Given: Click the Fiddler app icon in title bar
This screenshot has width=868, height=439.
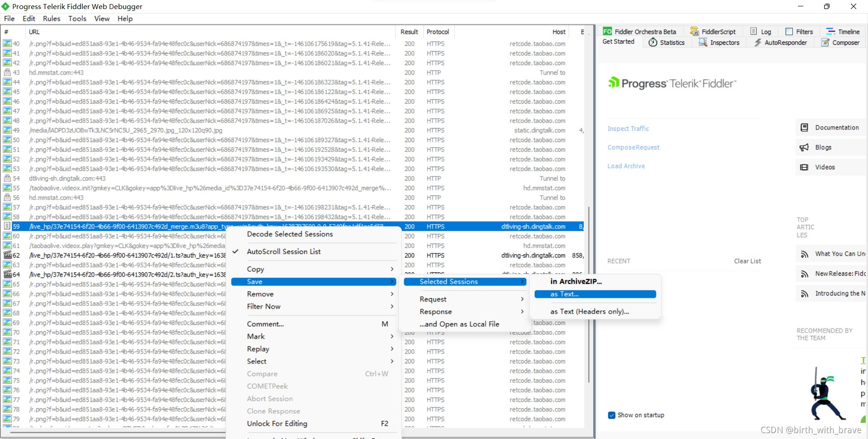Looking at the screenshot, I should tap(5, 6).
